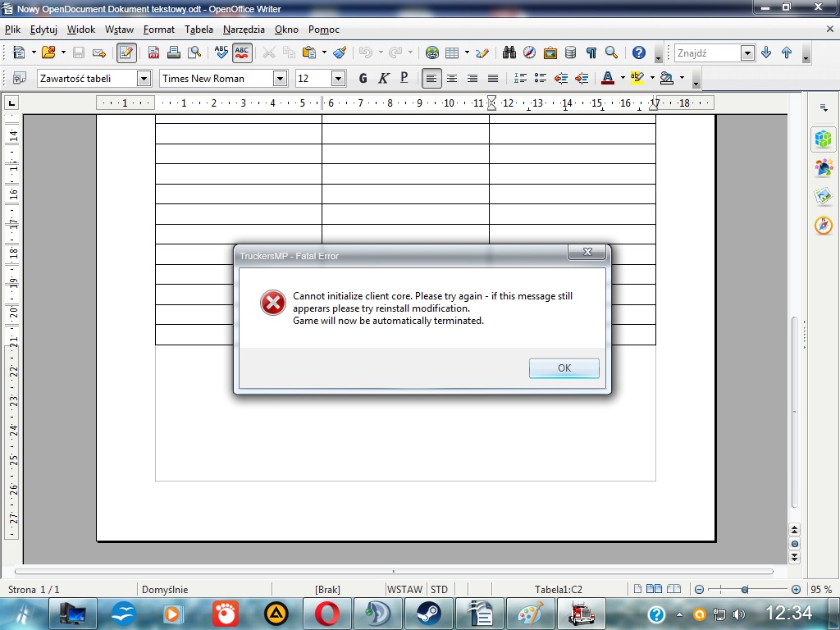The image size is (840, 630).
Task: Click the send document by email icon
Action: 99,52
